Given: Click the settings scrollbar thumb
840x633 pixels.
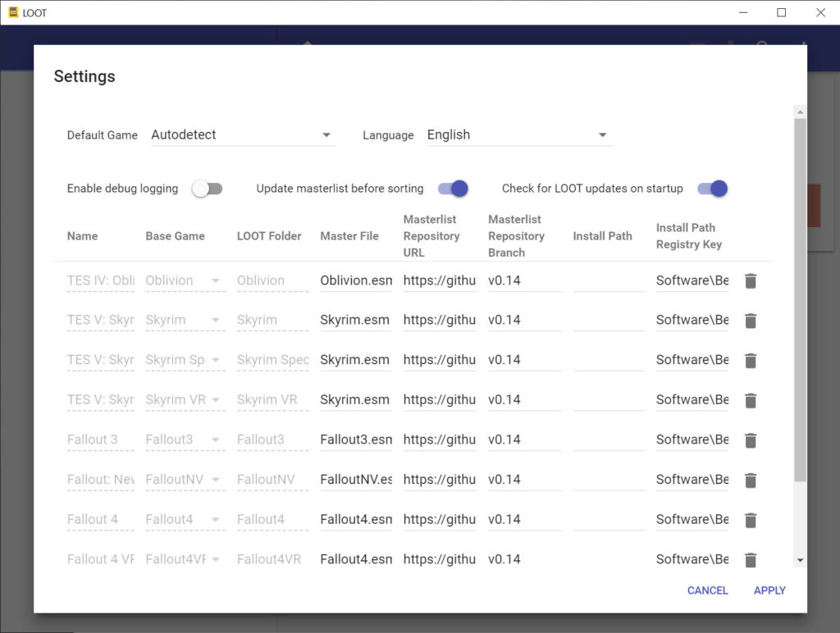Looking at the screenshot, I should 800,300.
